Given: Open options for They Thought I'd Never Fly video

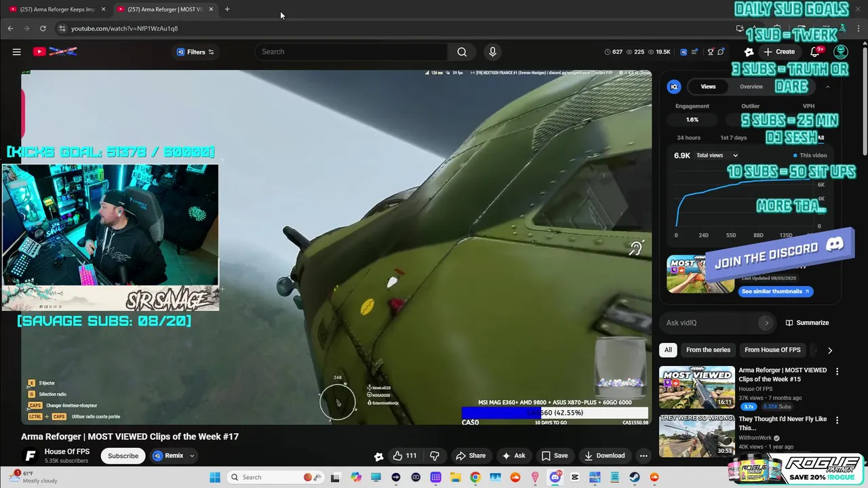Looking at the screenshot, I should (x=837, y=420).
